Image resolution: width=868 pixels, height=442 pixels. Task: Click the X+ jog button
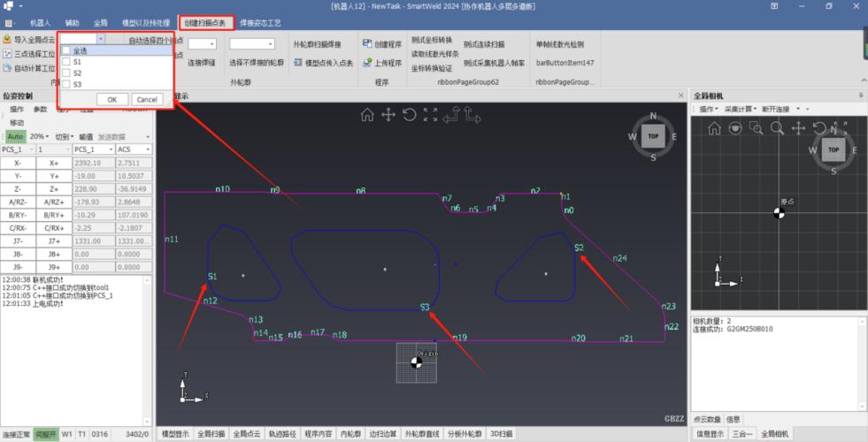(x=54, y=164)
